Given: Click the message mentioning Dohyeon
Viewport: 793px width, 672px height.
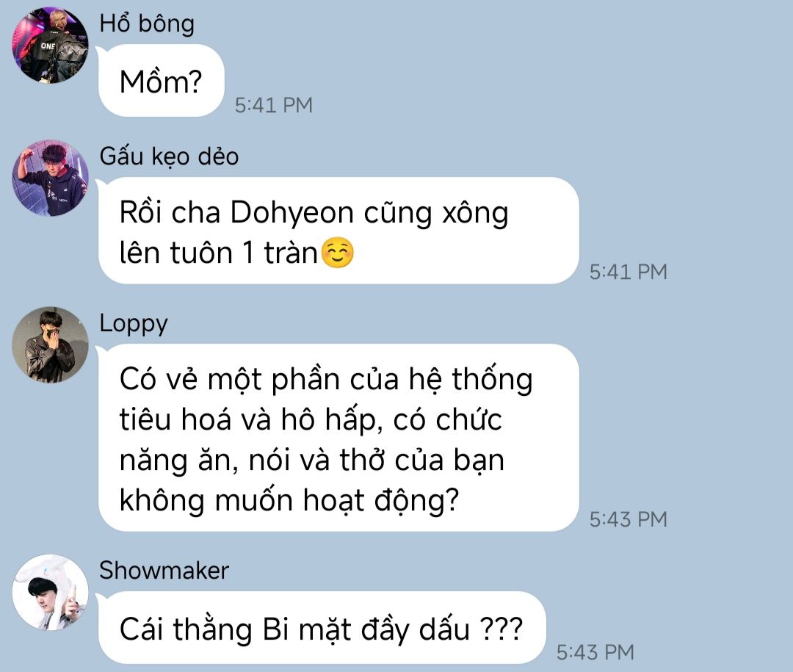Looking at the screenshot, I should point(338,230).
